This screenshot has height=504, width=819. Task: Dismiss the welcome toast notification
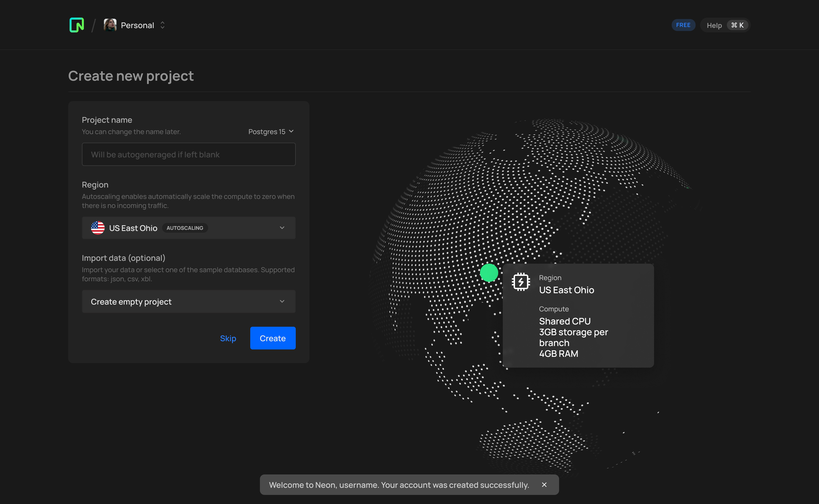click(545, 485)
